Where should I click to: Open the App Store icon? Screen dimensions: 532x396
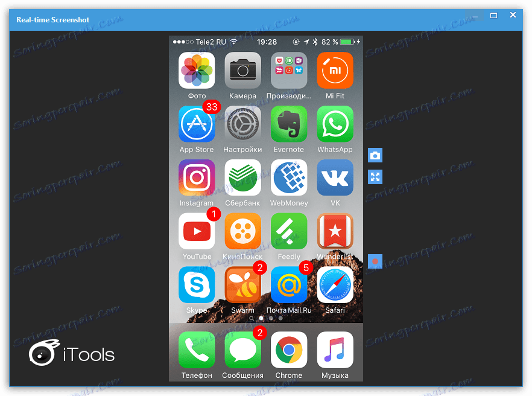point(197,124)
